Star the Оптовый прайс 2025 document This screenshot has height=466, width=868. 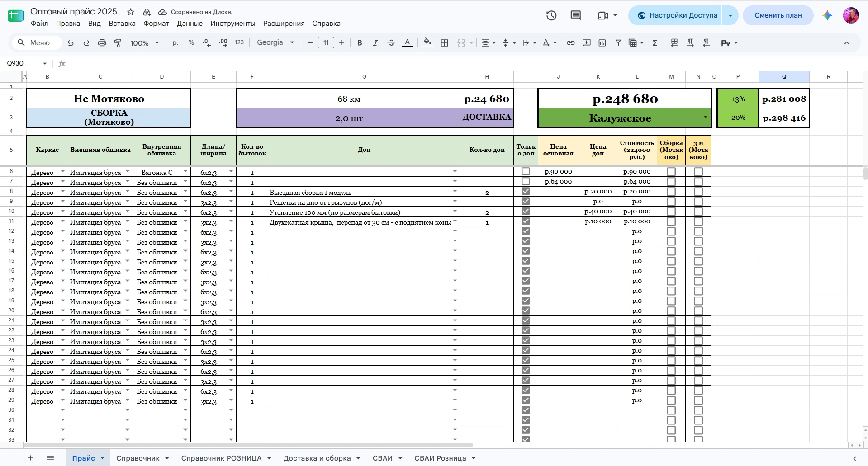(x=131, y=12)
